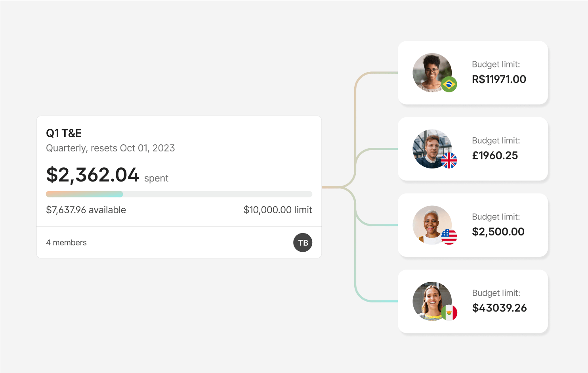
Task: Click the UK flag badge
Action: click(449, 161)
